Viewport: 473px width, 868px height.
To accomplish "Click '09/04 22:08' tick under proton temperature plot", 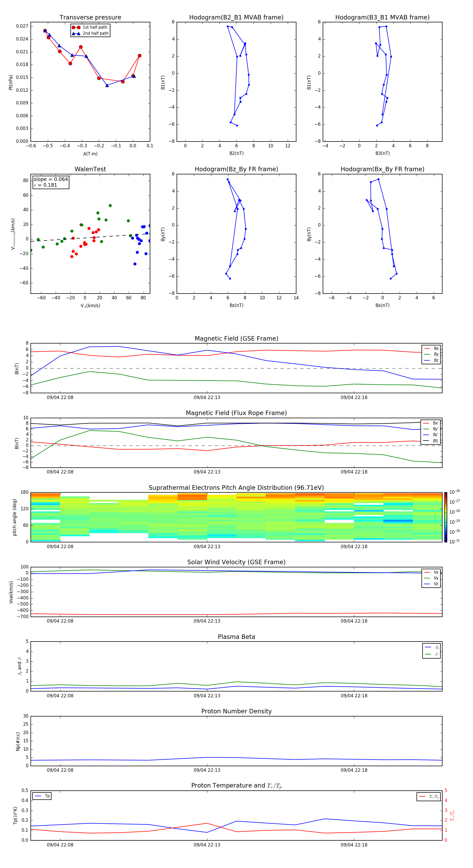I will point(60,845).
